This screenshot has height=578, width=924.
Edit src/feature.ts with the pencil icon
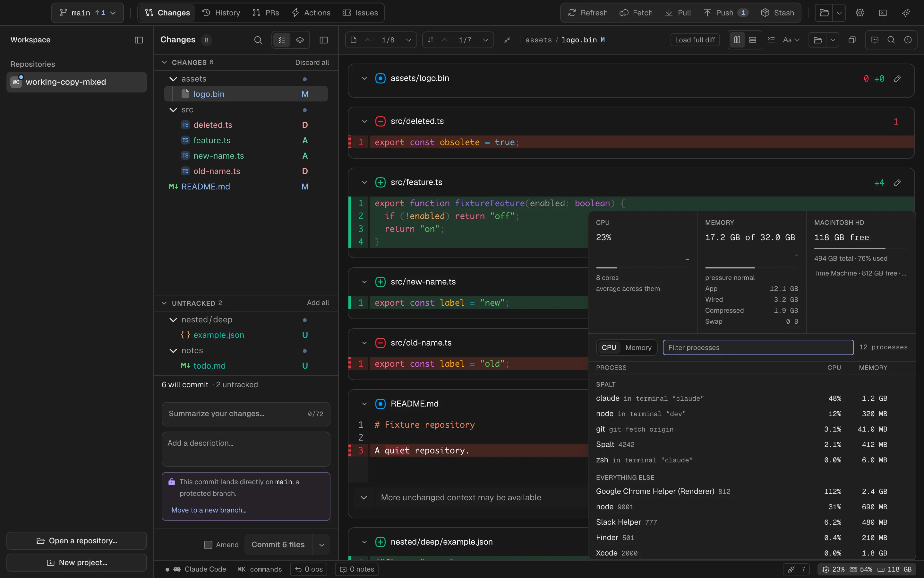(x=897, y=183)
